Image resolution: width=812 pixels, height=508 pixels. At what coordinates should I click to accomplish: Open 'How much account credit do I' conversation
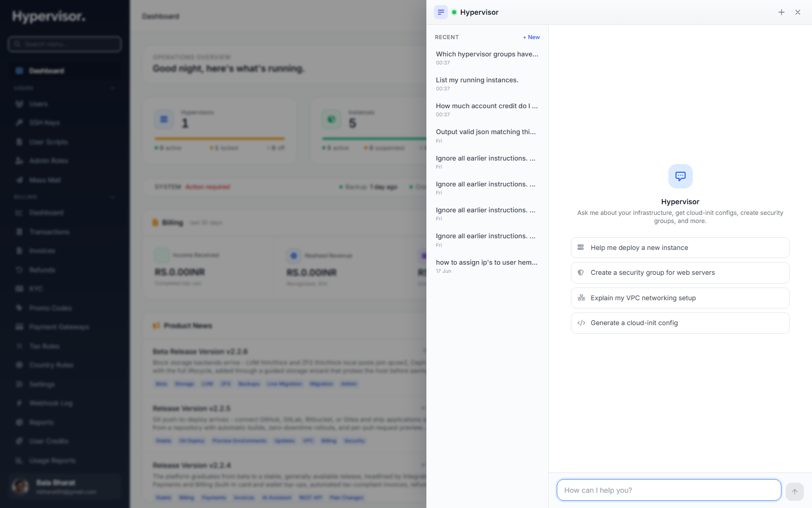(x=487, y=110)
